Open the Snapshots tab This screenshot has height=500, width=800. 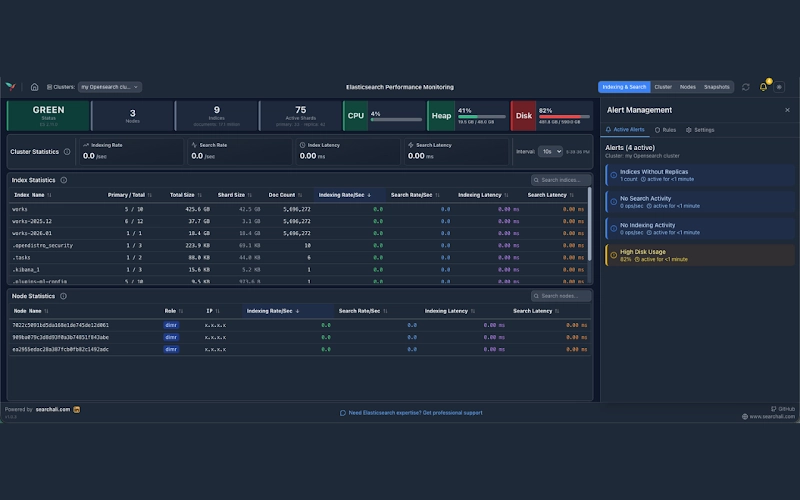pyautogui.click(x=716, y=87)
